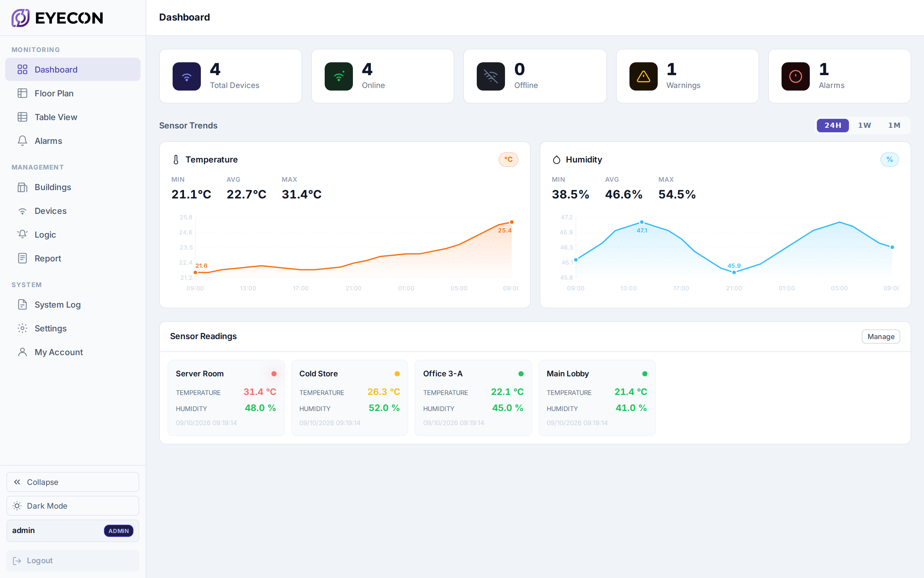The image size is (924, 578).
Task: Click the Logic bell icon
Action: (22, 234)
